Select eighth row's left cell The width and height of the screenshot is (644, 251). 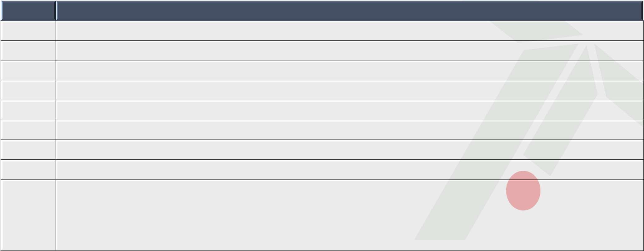(x=28, y=170)
